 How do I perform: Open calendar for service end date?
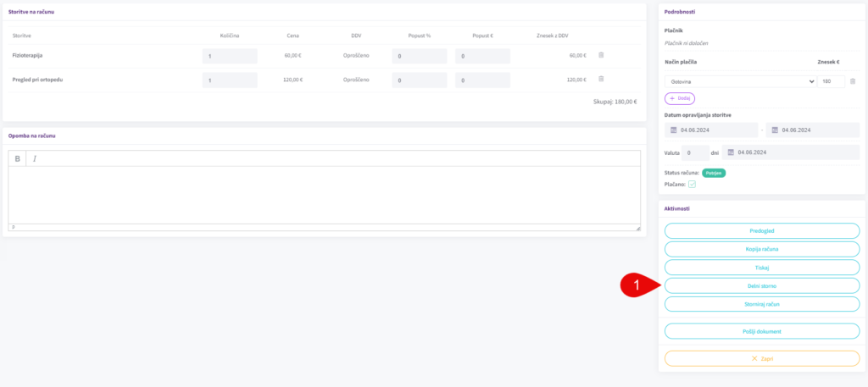(x=772, y=130)
